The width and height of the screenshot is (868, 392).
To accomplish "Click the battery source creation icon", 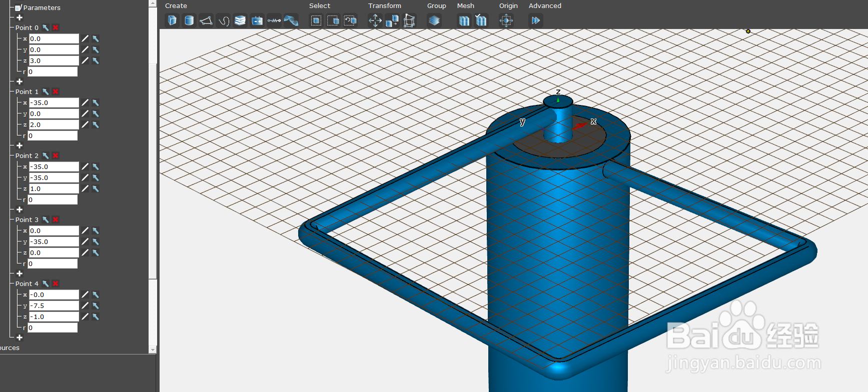I will pyautogui.click(x=257, y=20).
